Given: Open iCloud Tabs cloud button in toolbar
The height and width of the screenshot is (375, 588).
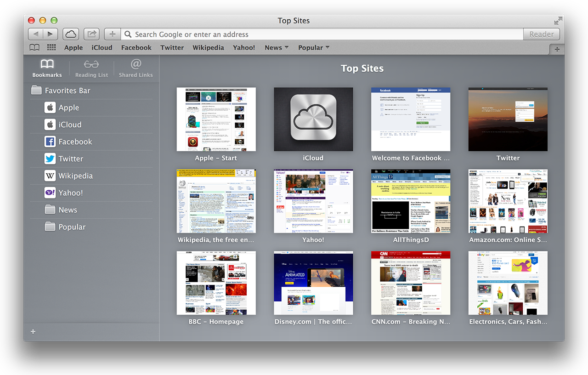Looking at the screenshot, I should tap(71, 34).
